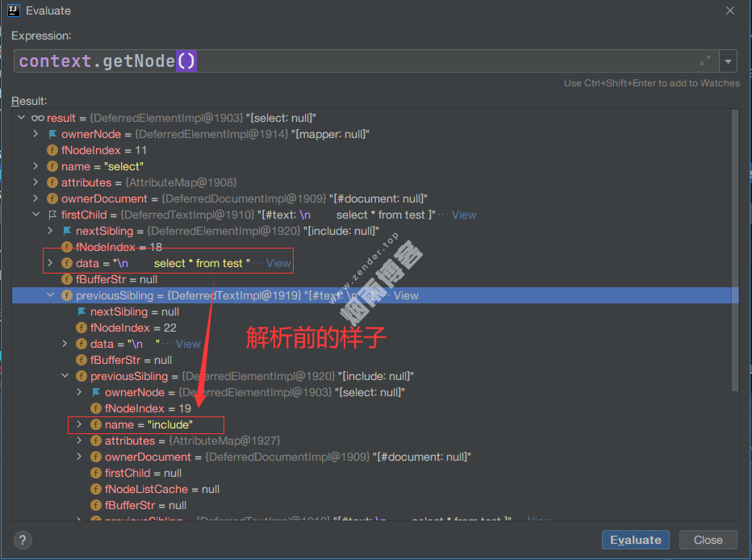
Task: Collapse the firstChild DeferredTextImpl node
Action: pos(36,215)
